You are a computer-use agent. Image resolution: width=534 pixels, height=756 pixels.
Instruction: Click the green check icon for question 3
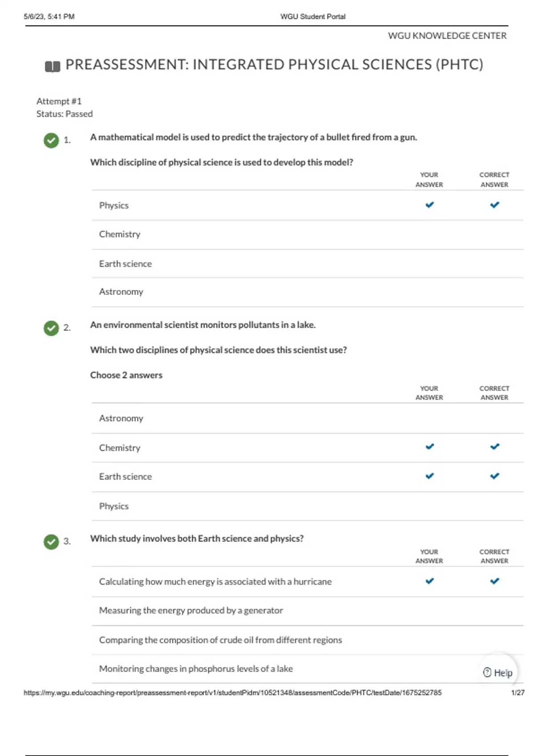pyautogui.click(x=51, y=541)
